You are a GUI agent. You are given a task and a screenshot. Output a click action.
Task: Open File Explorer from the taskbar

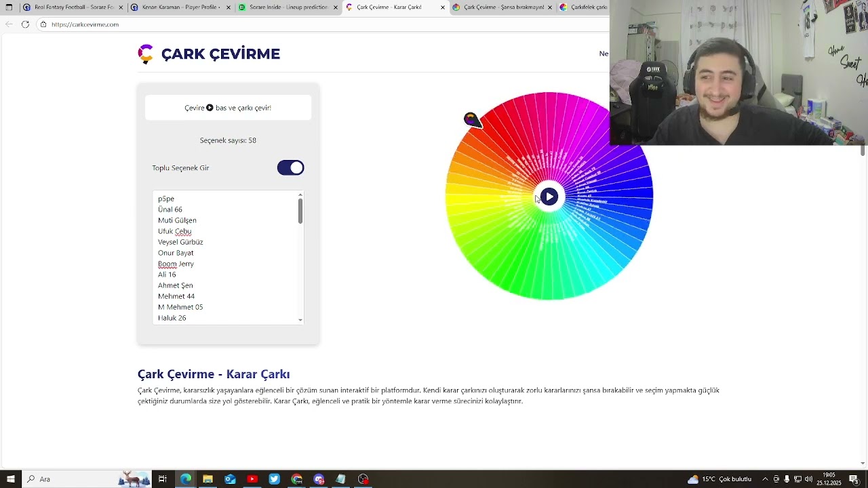click(208, 479)
